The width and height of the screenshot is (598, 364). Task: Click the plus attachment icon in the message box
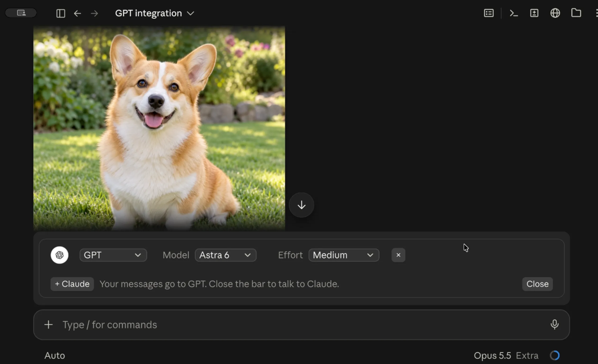click(x=49, y=325)
